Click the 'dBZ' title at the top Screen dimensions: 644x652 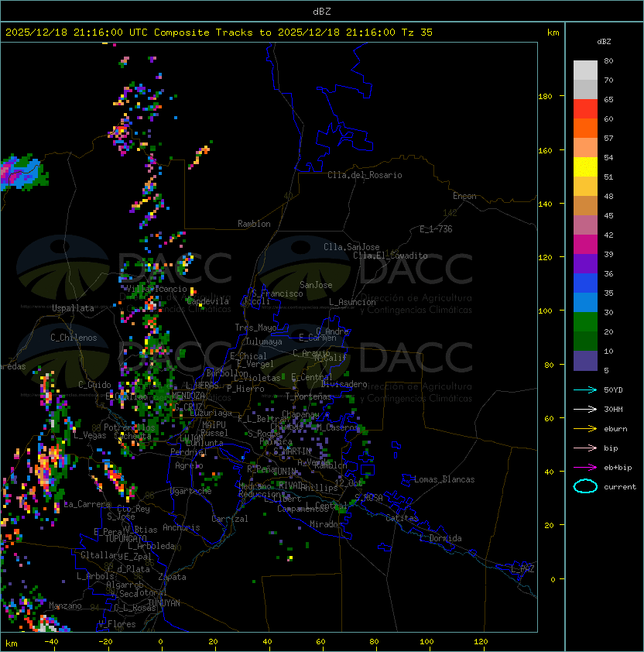point(322,11)
